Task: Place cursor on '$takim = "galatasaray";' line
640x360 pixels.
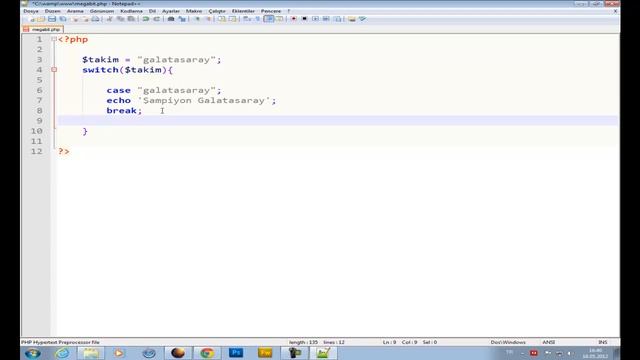Action: [151, 60]
